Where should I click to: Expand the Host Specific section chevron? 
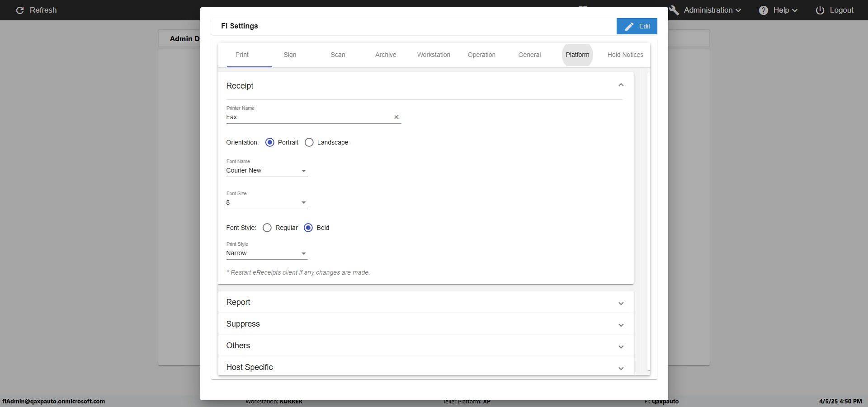621,368
